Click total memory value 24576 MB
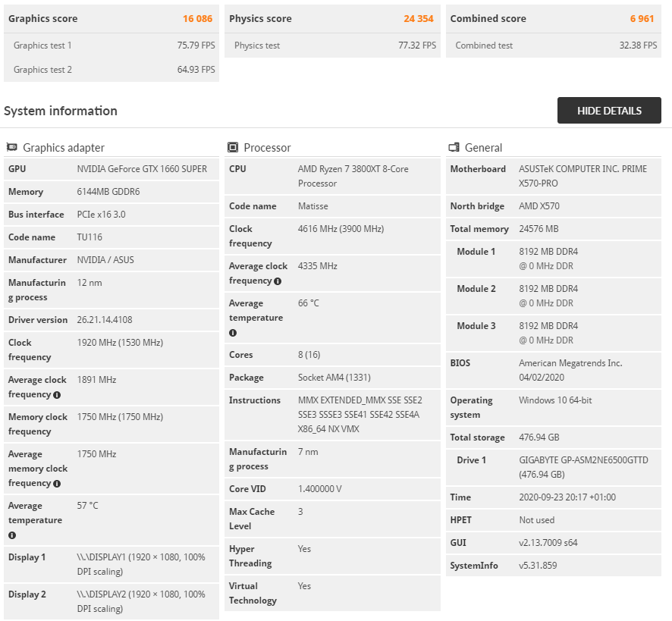672x621 pixels. coord(539,229)
